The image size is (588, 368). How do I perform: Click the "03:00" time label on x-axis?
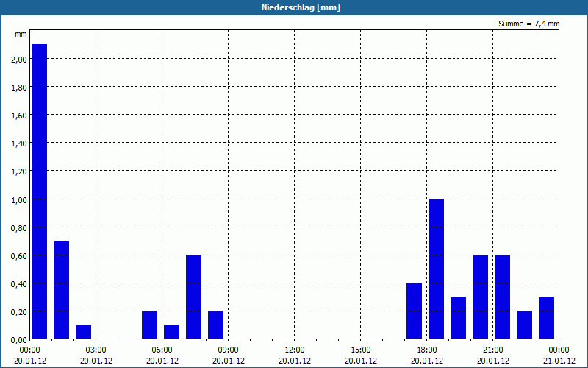click(x=96, y=350)
